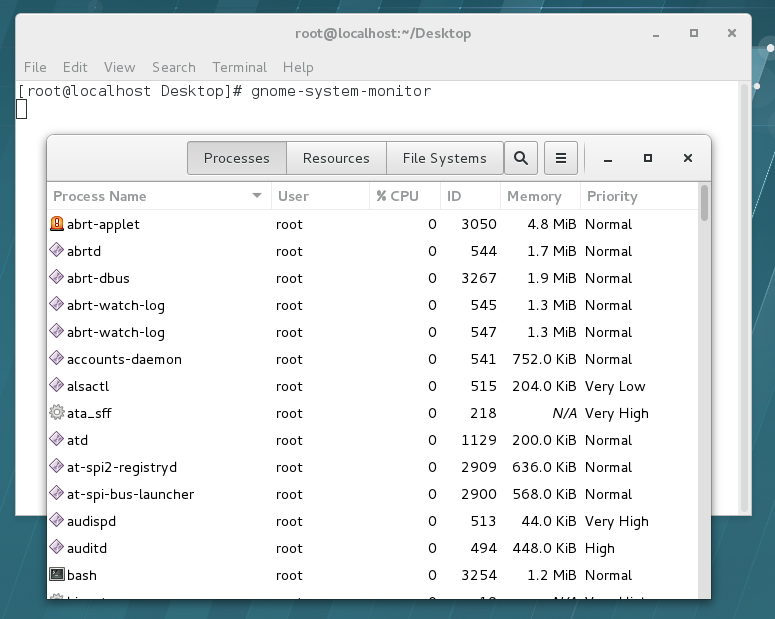This screenshot has height=619, width=775.
Task: Click the audispd process icon
Action: (57, 520)
